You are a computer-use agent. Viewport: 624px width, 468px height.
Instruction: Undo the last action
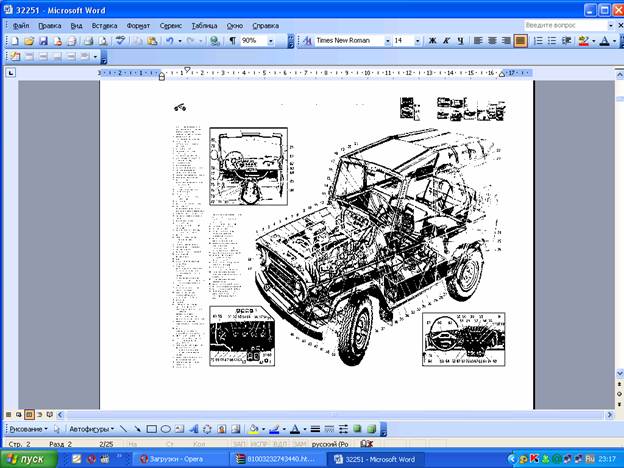[x=170, y=41]
